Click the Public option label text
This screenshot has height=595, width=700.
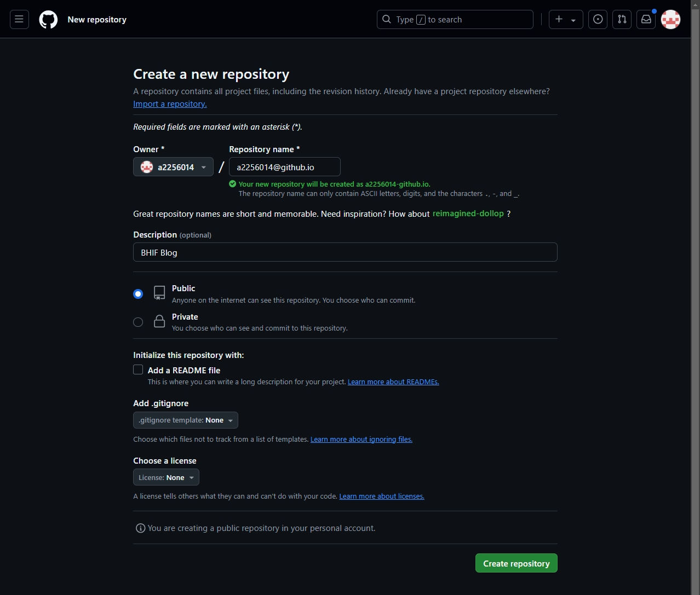tap(183, 288)
